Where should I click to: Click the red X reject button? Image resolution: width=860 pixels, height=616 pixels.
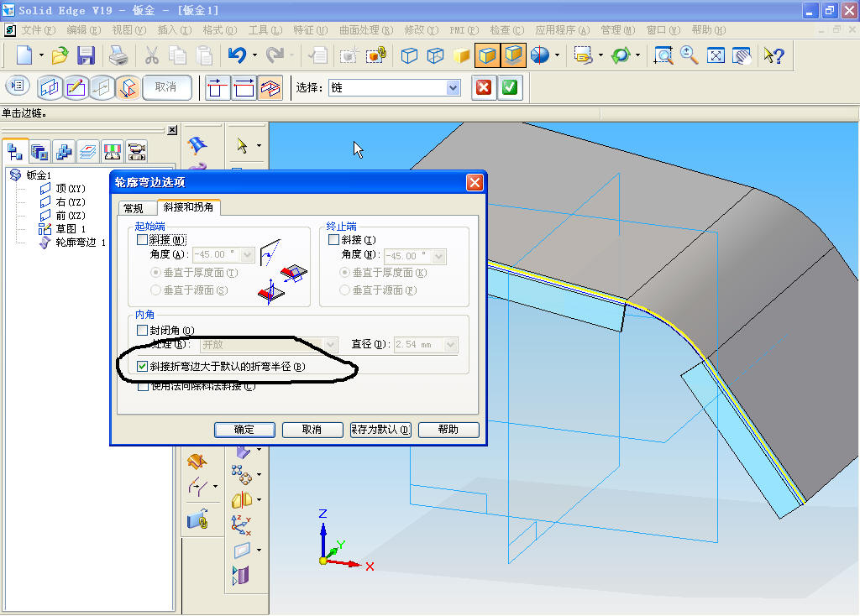coord(484,87)
